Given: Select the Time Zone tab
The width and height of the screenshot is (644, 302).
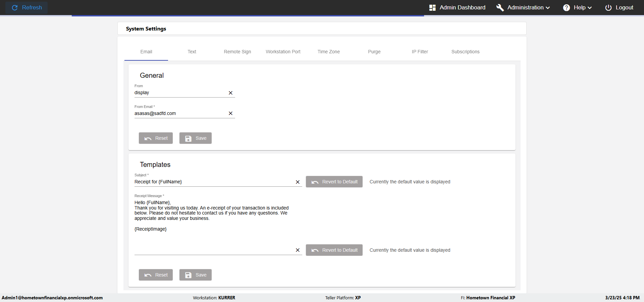Looking at the screenshot, I should [x=329, y=52].
